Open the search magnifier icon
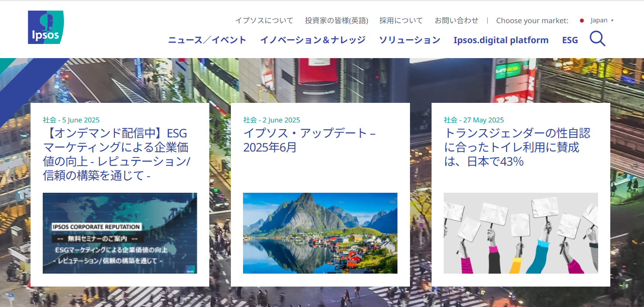 tap(597, 39)
